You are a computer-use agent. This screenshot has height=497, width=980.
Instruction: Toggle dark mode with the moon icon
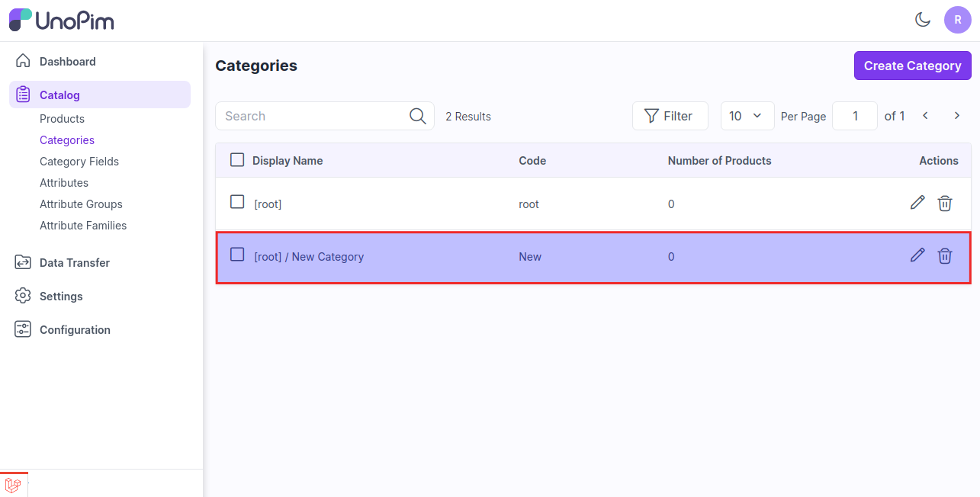[923, 20]
